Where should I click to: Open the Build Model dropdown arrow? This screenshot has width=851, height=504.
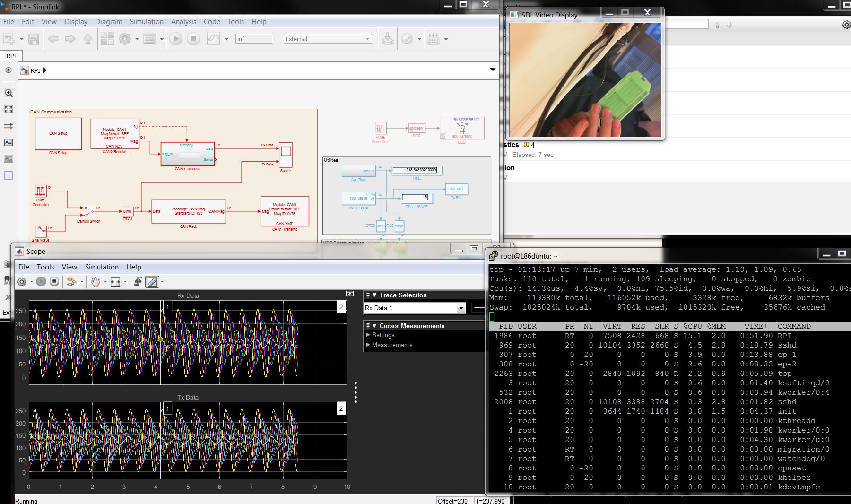click(446, 39)
